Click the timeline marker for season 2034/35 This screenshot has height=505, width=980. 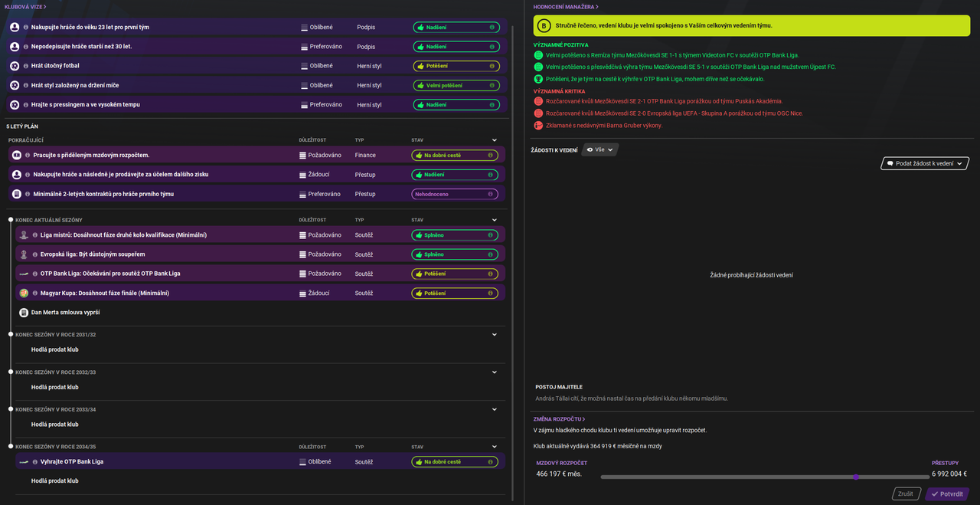click(11, 447)
